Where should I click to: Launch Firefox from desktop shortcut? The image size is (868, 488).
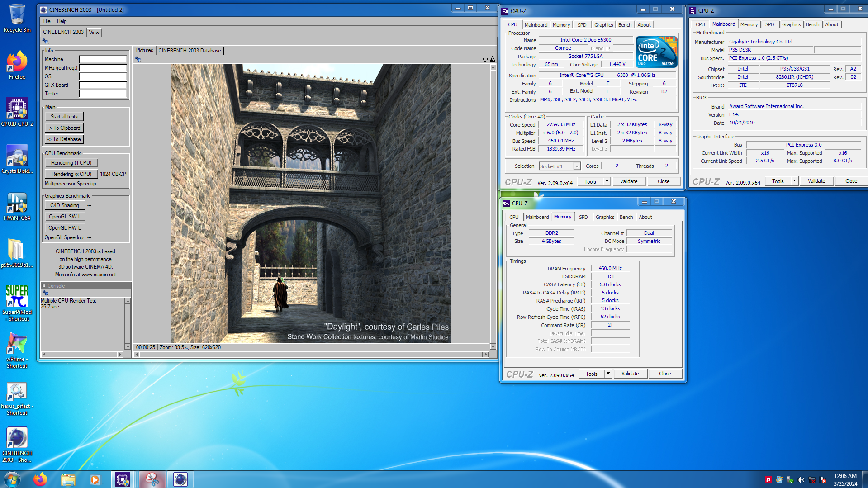point(17,65)
